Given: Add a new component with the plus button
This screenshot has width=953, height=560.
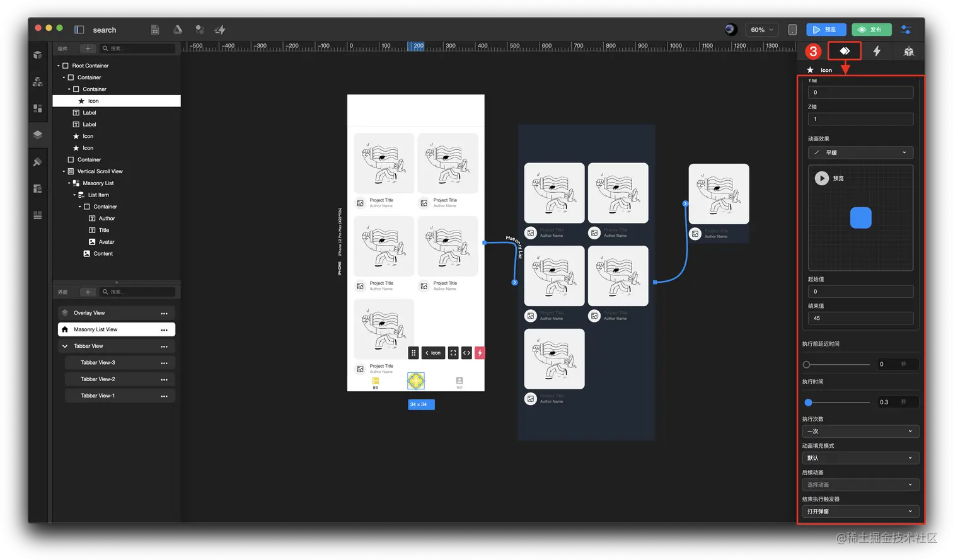Looking at the screenshot, I should [x=88, y=49].
